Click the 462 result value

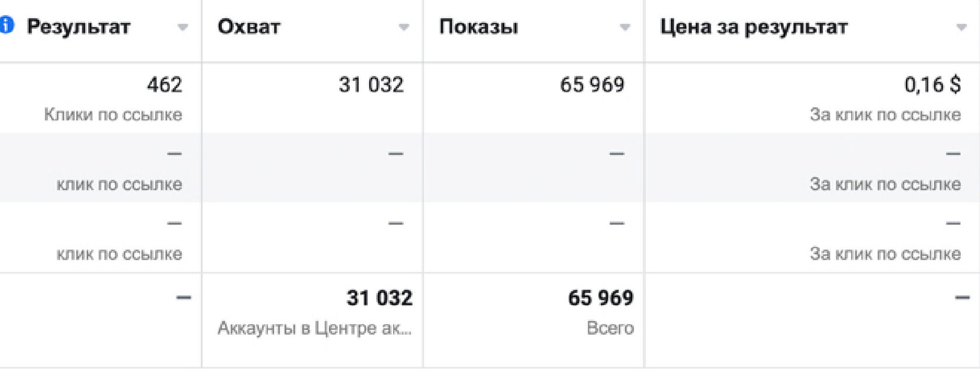164,85
